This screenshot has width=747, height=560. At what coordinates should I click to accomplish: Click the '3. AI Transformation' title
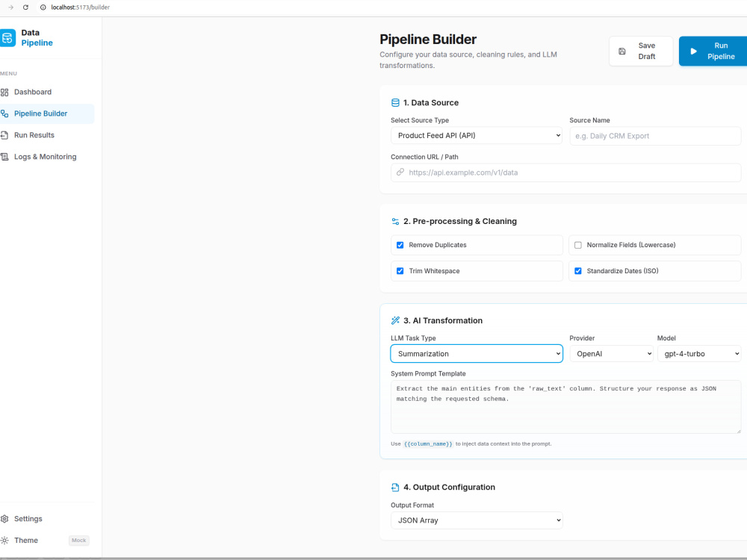pos(442,320)
